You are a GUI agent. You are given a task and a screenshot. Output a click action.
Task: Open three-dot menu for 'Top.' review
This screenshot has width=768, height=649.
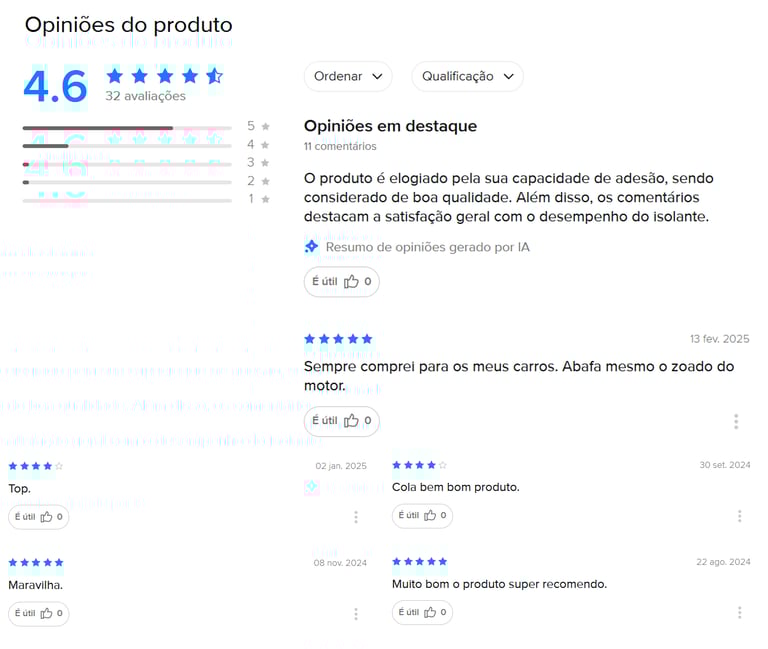click(356, 517)
